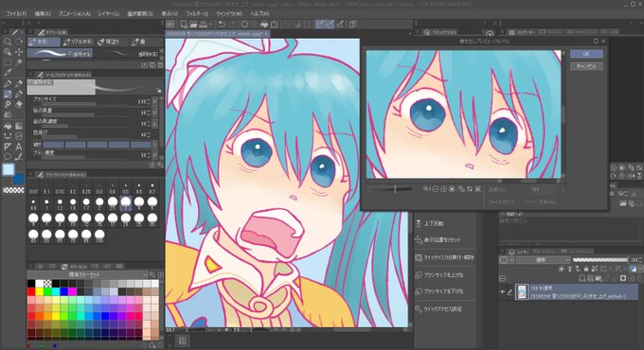Select the Zoom magnifier tool

[8, 42]
